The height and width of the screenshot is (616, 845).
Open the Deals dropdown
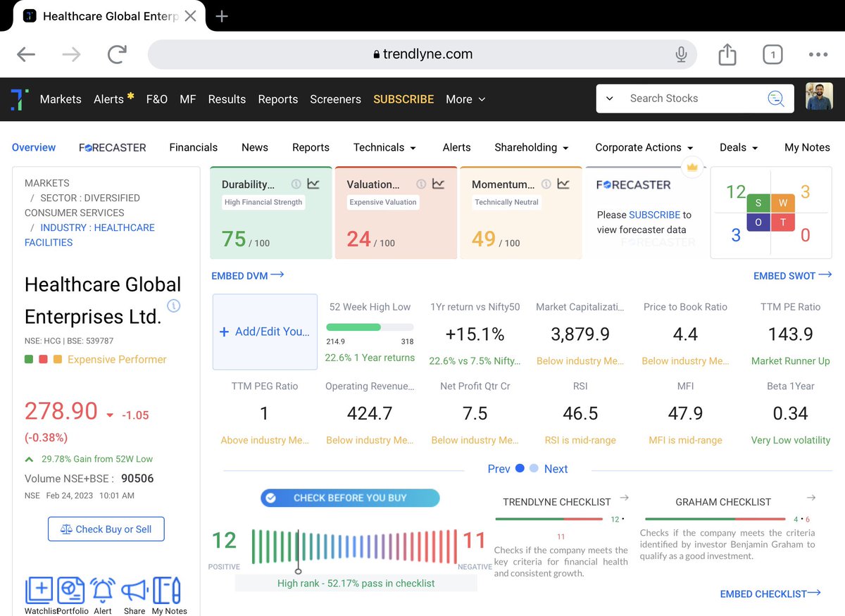tap(739, 147)
